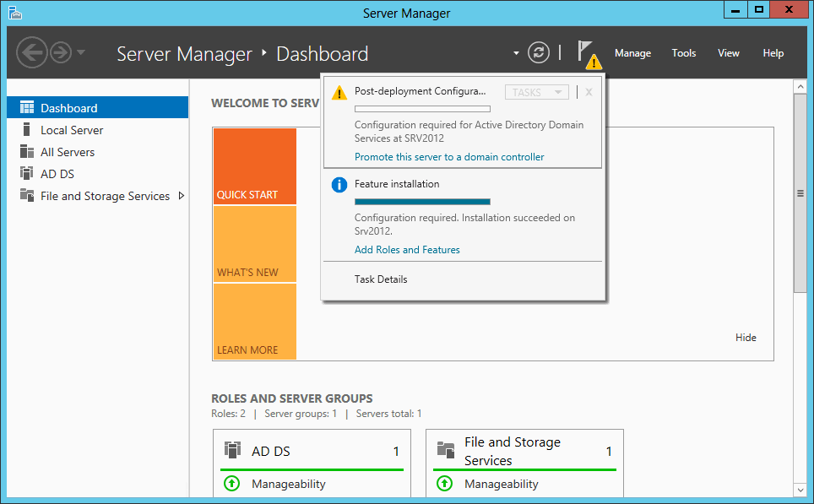Click the back navigation arrow
The image size is (814, 504).
click(x=32, y=52)
